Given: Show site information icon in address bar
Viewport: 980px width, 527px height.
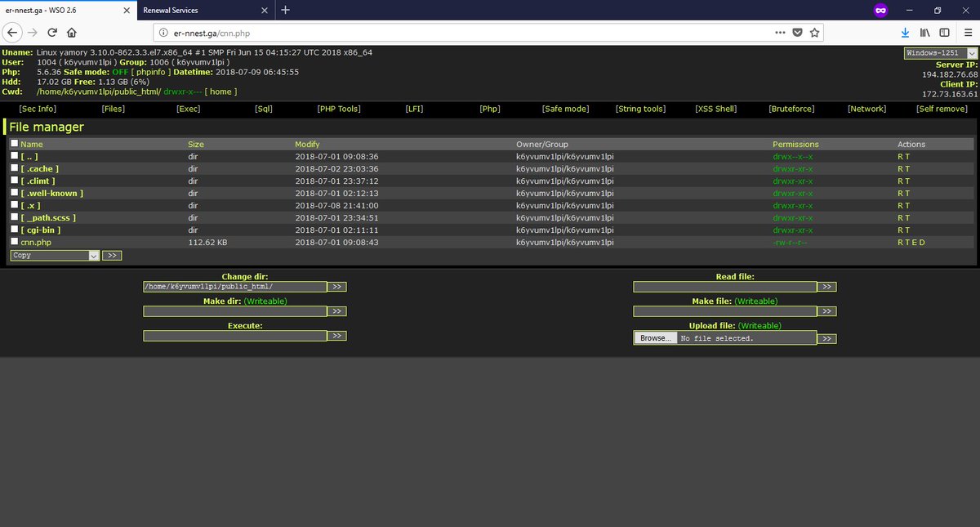Looking at the screenshot, I should click(163, 33).
